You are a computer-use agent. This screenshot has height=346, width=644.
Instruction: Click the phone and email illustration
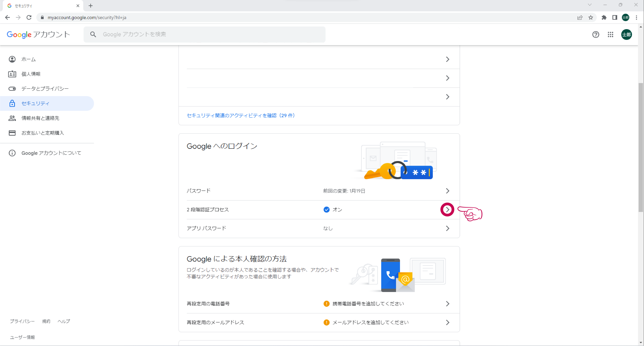(x=398, y=275)
